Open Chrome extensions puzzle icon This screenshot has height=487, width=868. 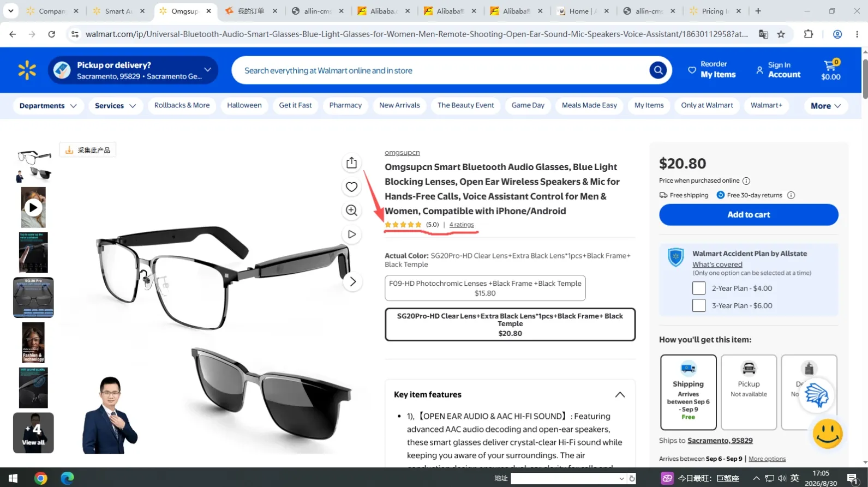point(809,34)
